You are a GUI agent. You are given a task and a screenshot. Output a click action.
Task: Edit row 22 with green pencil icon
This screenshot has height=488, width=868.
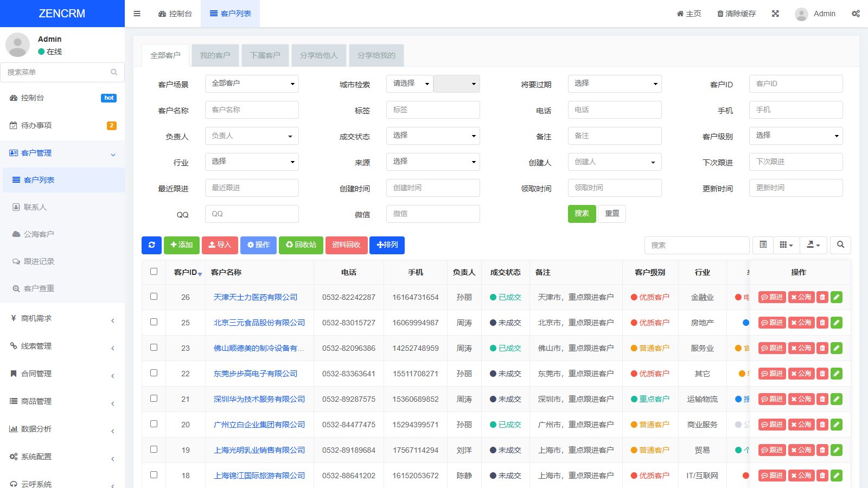[x=837, y=374]
